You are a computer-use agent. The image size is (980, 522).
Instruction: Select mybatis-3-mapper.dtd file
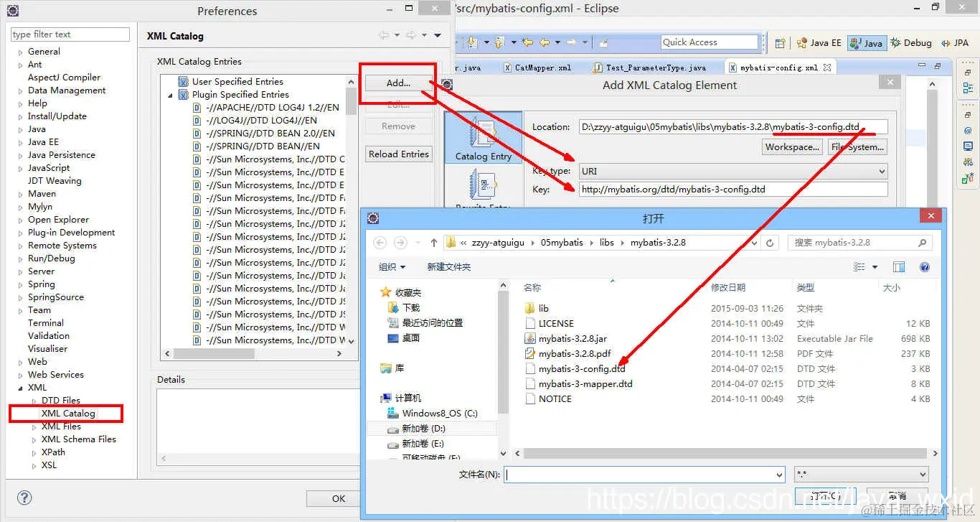pos(578,383)
